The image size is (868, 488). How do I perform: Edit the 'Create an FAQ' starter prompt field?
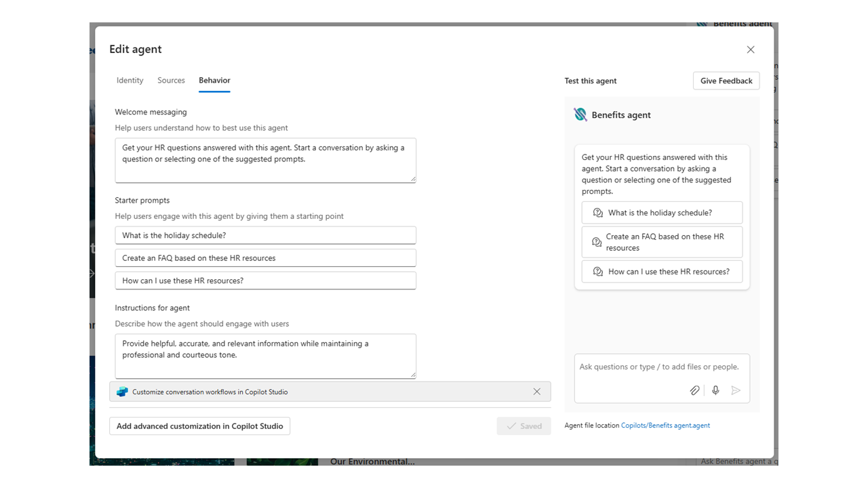(265, 258)
